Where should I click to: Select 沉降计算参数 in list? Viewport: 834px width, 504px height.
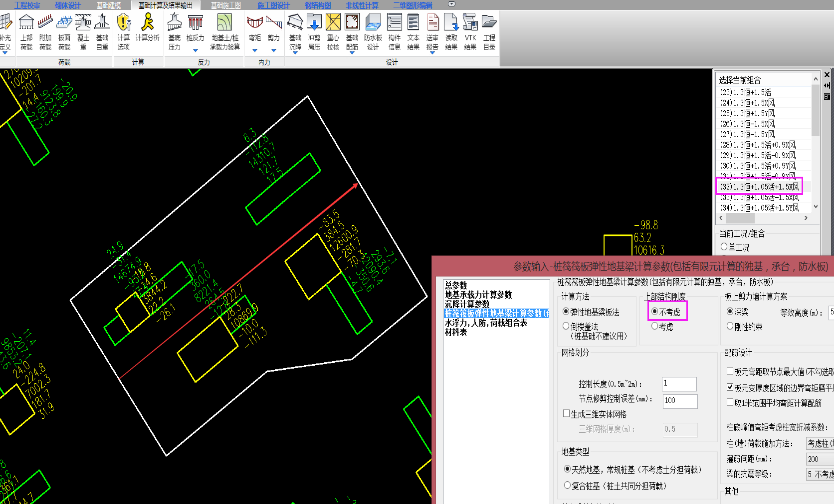467,304
